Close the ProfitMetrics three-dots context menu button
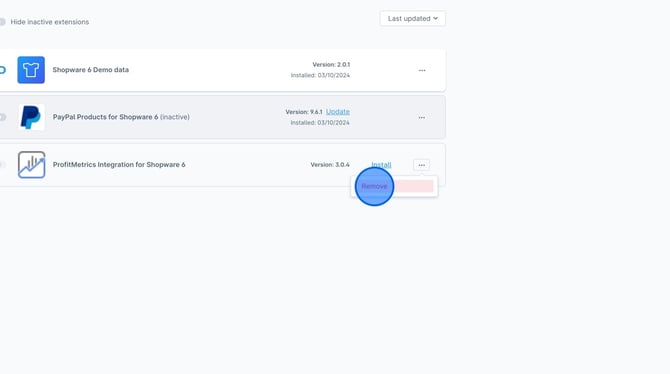 coord(421,165)
